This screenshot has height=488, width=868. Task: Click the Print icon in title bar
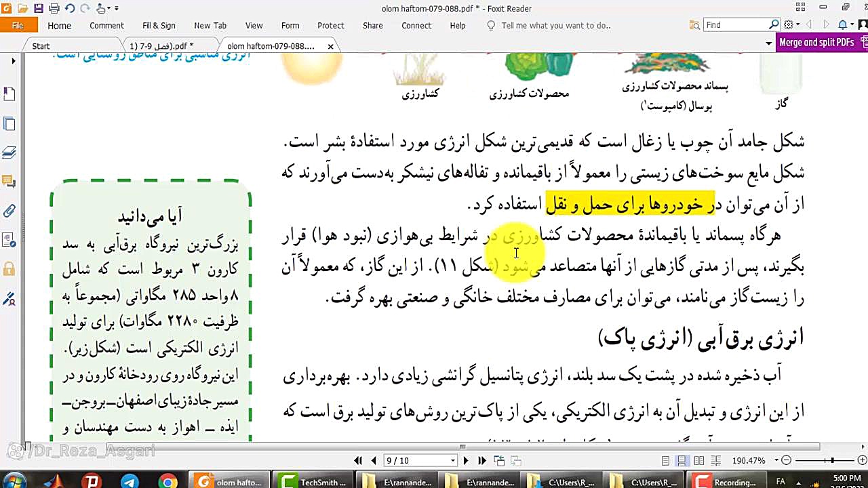(x=54, y=9)
